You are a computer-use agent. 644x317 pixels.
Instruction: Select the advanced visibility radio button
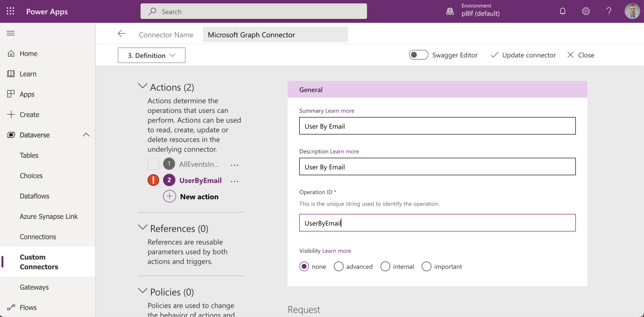(339, 267)
